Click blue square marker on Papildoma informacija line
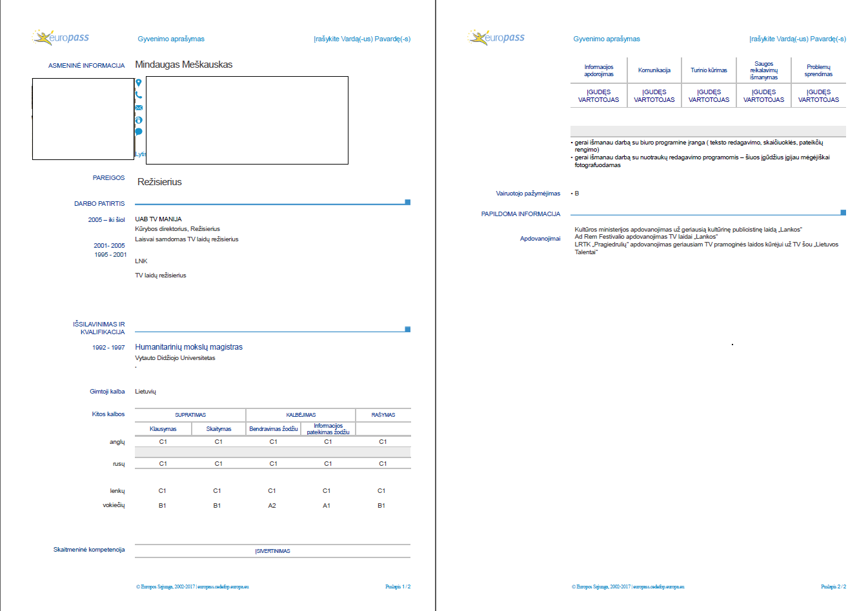868x611 pixels. pos(843,212)
